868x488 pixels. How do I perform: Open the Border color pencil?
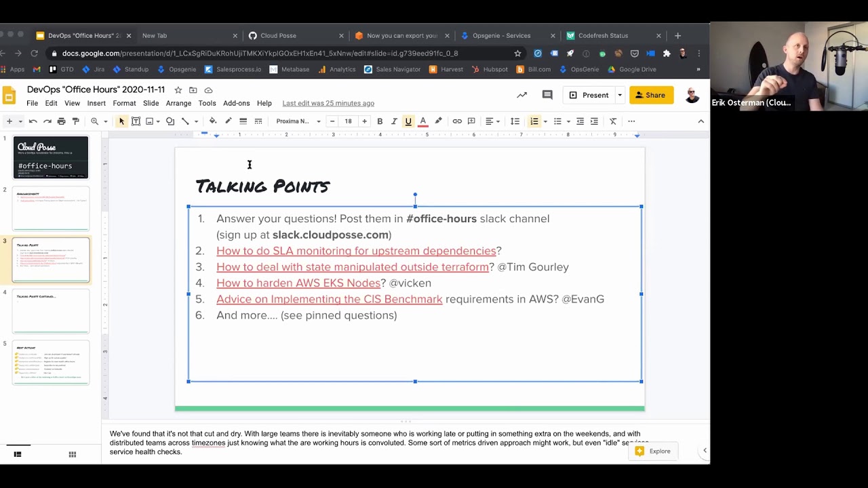tap(228, 121)
